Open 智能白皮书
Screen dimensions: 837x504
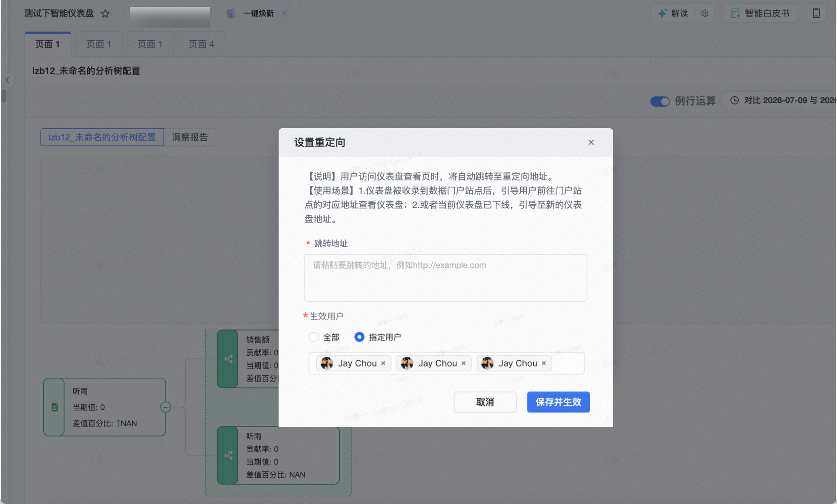(x=760, y=13)
